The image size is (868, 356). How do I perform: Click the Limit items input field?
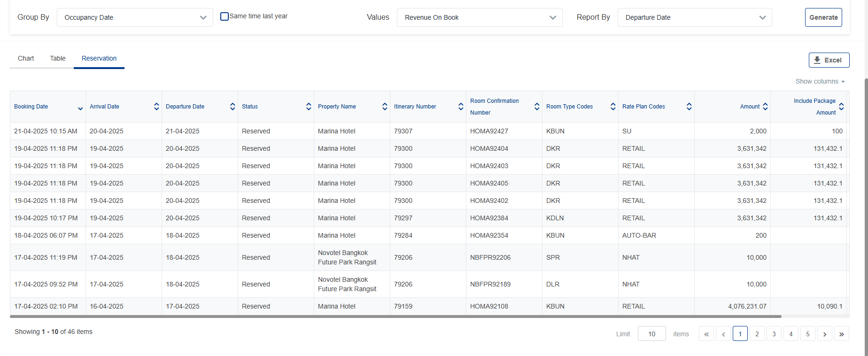point(651,334)
